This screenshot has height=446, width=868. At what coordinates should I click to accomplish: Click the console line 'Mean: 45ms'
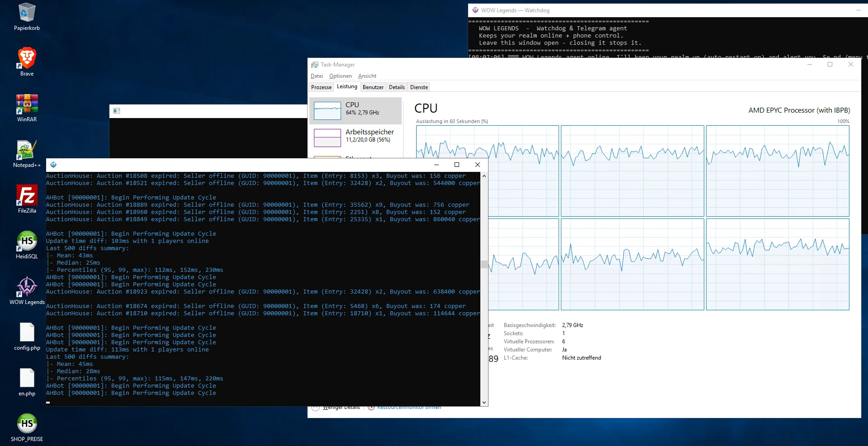coord(75,364)
